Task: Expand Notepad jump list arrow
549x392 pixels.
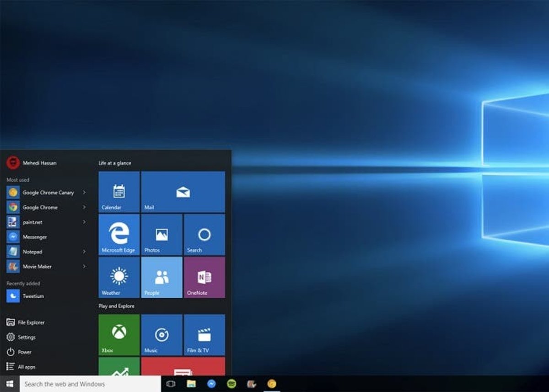Action: (84, 252)
